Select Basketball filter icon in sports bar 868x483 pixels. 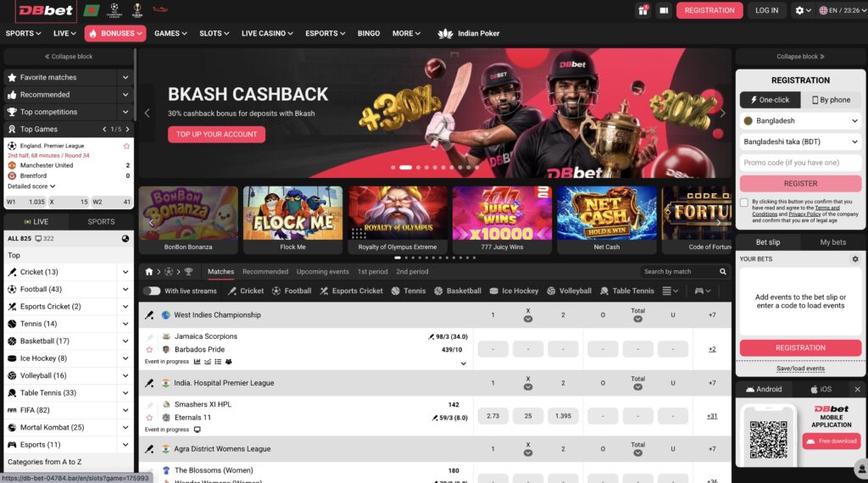pos(438,291)
